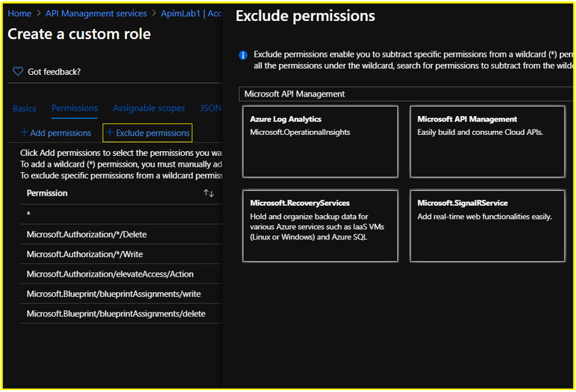Click the 'Hold and organize backup data' description
The width and height of the screenshot is (576, 392).
317,227
